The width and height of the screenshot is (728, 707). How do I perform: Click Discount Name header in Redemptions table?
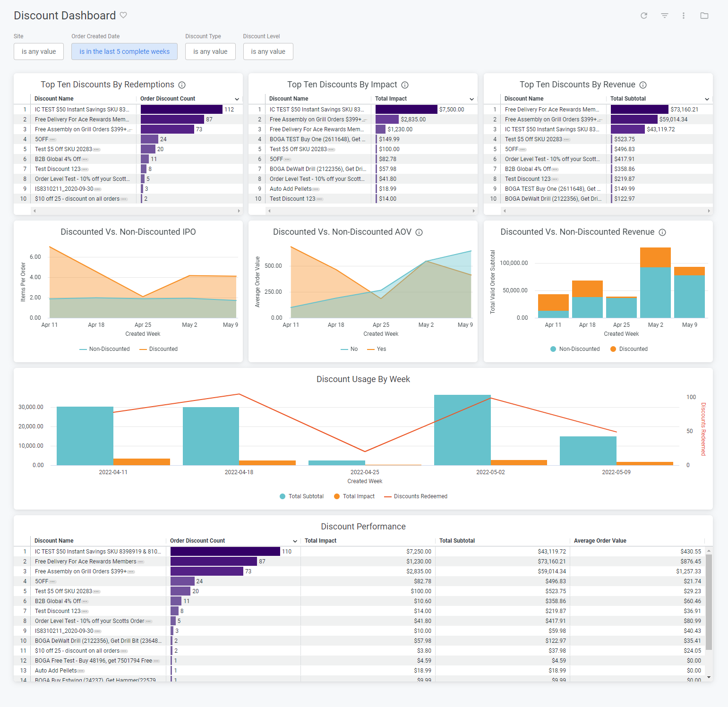(x=54, y=99)
